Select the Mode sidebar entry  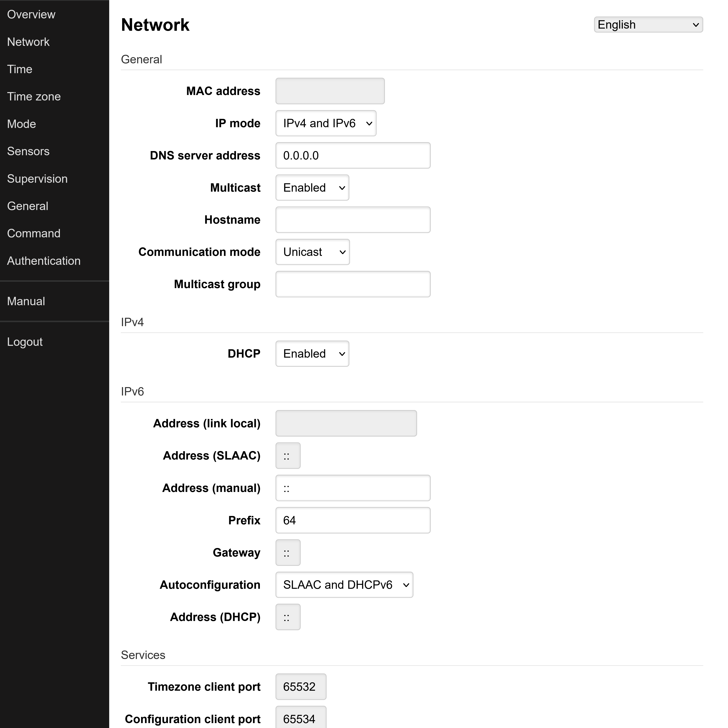pos(21,124)
